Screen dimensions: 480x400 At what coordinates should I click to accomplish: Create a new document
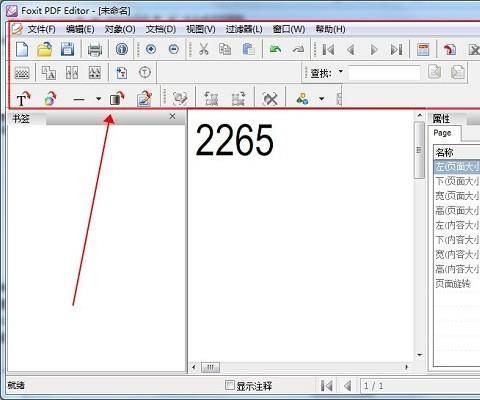(22, 49)
